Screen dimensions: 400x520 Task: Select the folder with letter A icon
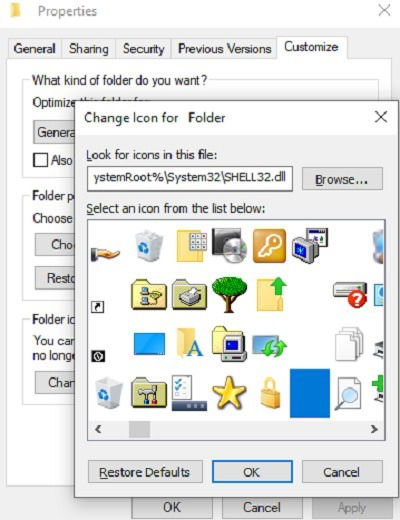[x=189, y=343]
